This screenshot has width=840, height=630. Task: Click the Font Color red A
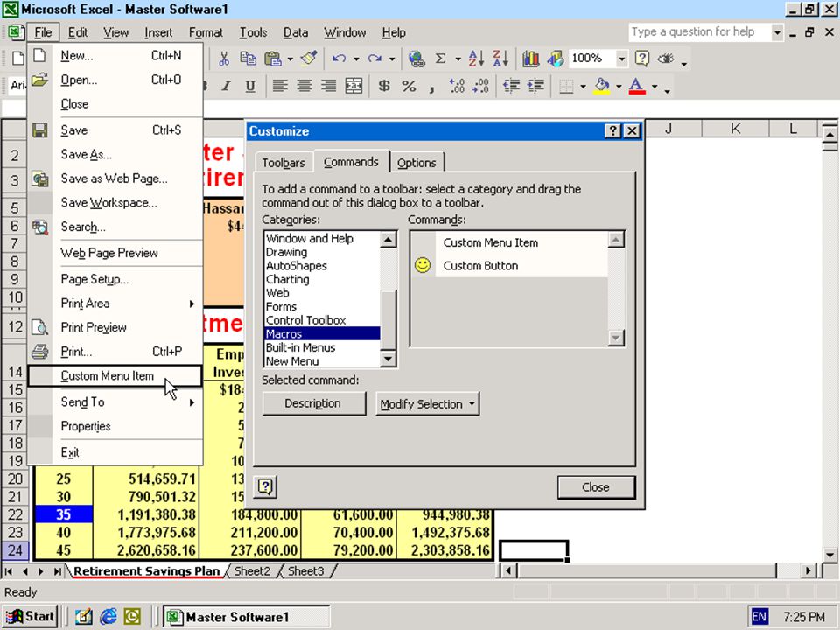636,86
